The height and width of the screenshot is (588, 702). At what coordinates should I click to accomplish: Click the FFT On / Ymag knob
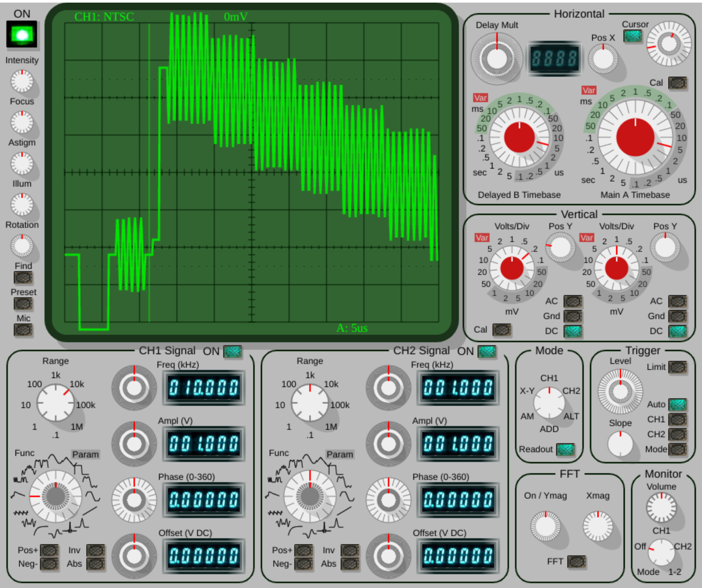click(545, 526)
